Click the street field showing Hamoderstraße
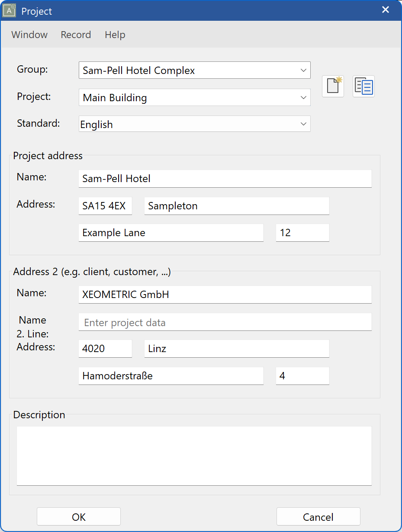 click(x=171, y=376)
